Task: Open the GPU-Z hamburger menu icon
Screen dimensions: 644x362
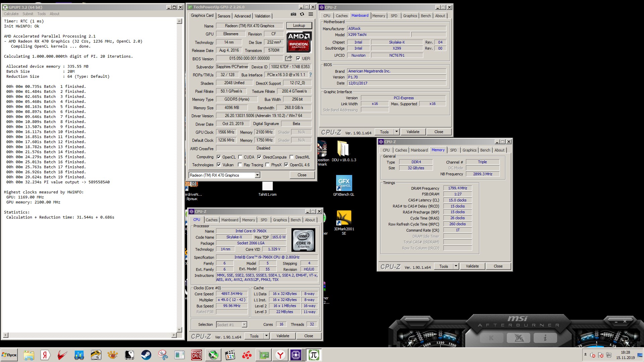Action: (x=311, y=14)
